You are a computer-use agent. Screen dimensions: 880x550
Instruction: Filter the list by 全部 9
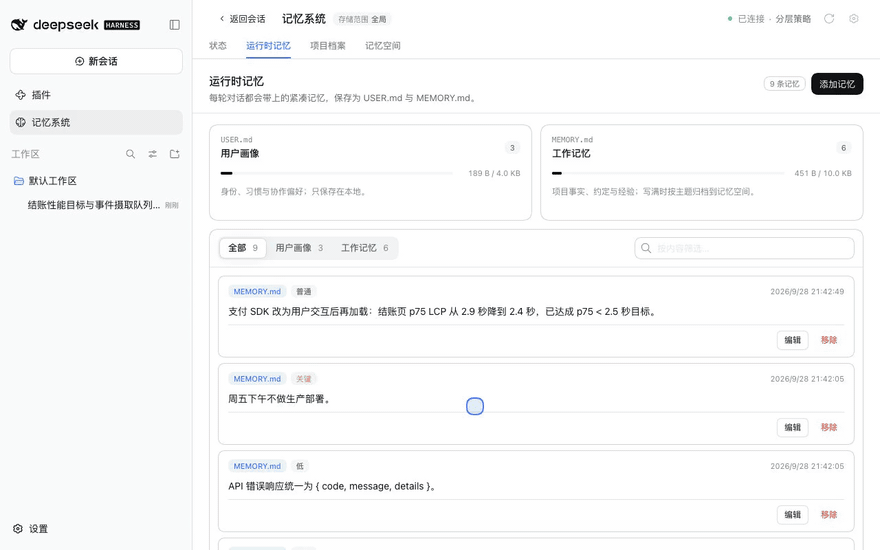tap(242, 248)
